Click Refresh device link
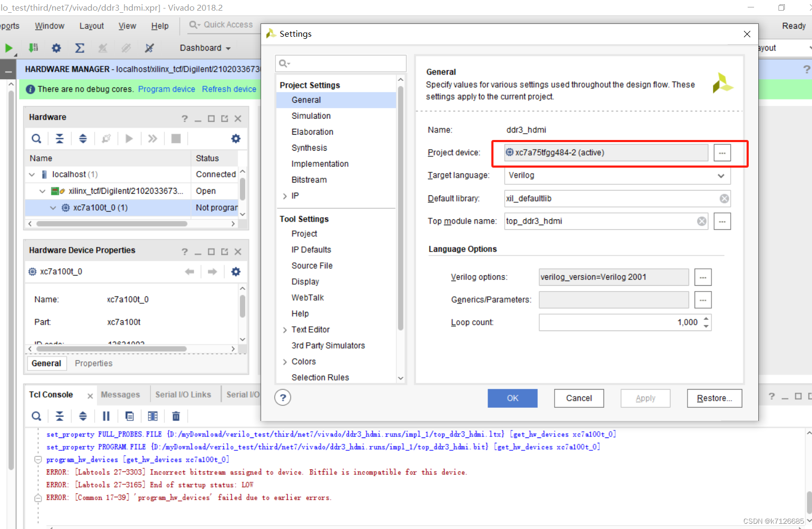 coord(229,89)
